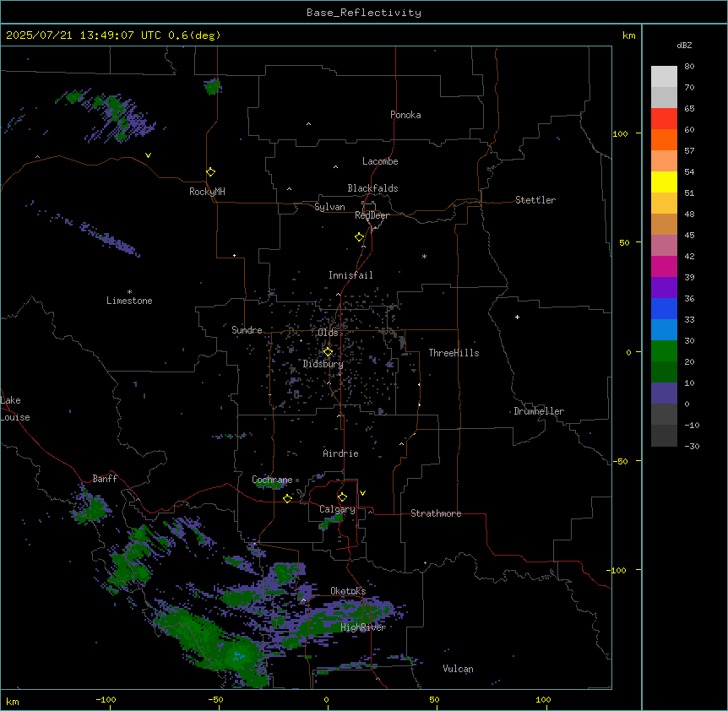Click the 2025/07/21 13:49:07 UTC timestamp
Image resolution: width=728 pixels, height=711 pixels.
click(84, 35)
